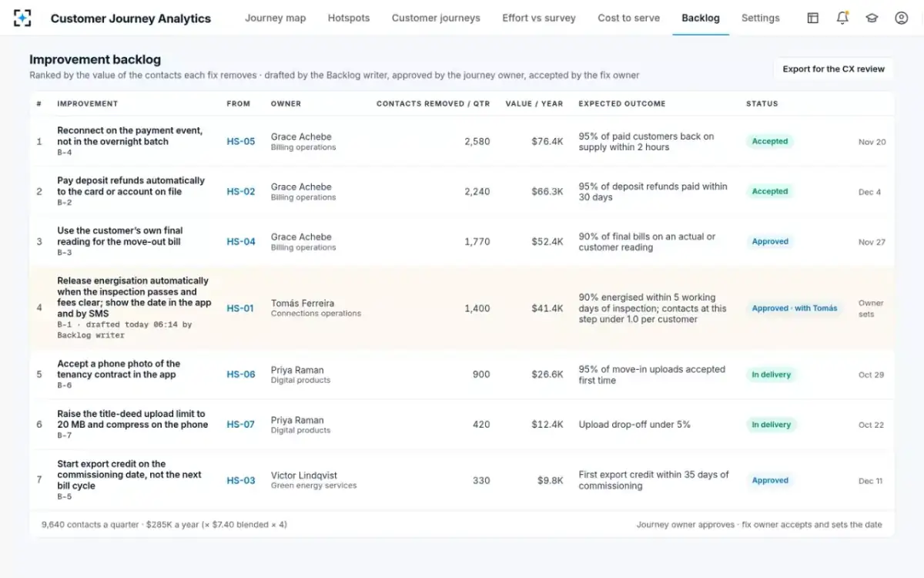Open the layout panel icon in header
This screenshot has height=578, width=924.
tap(813, 18)
